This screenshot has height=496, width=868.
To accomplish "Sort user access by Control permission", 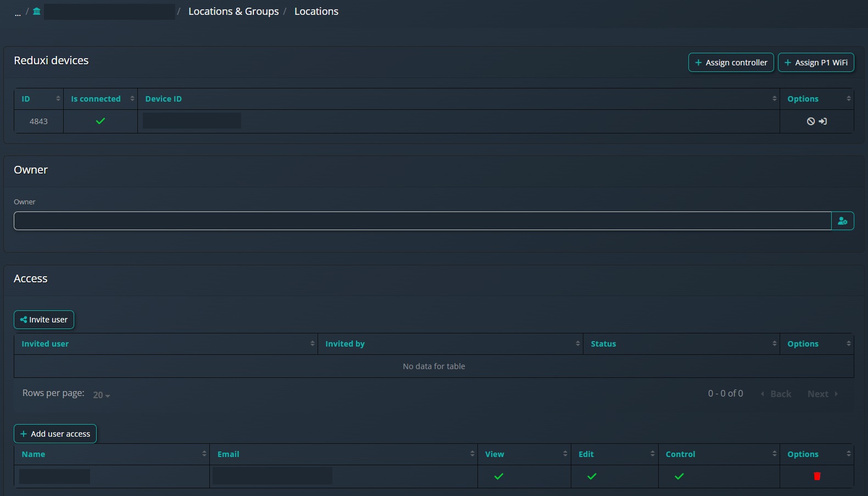I will coord(719,454).
